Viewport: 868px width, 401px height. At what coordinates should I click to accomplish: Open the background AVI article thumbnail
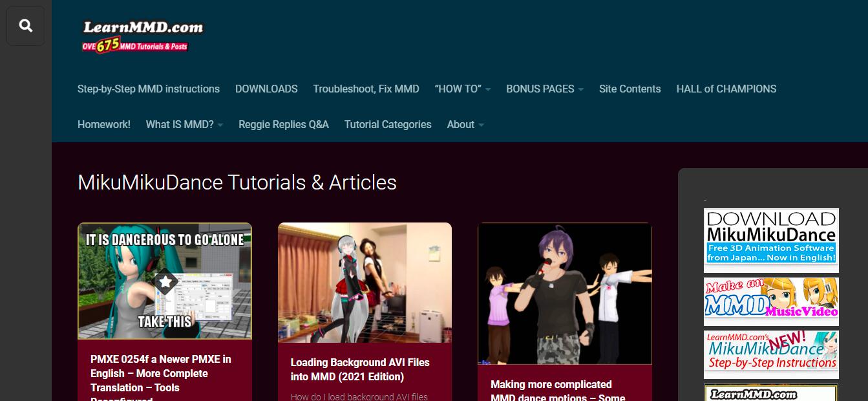[x=365, y=283]
